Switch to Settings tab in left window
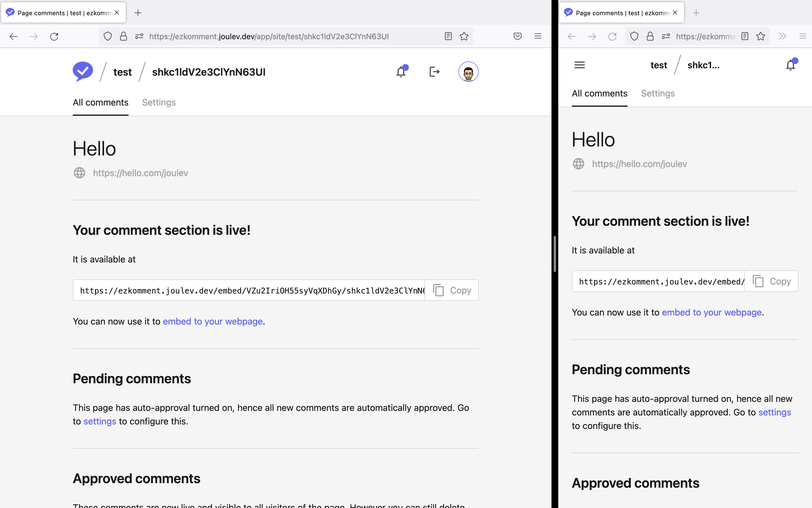The height and width of the screenshot is (508, 812). click(x=159, y=102)
